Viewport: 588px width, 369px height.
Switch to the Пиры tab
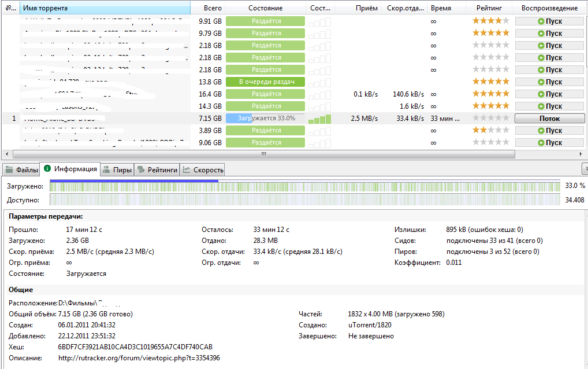[x=117, y=169]
